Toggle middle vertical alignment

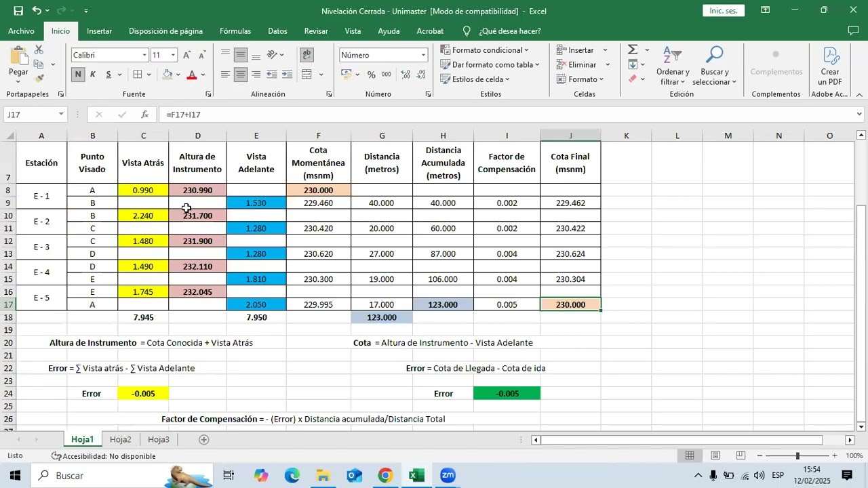pos(241,55)
